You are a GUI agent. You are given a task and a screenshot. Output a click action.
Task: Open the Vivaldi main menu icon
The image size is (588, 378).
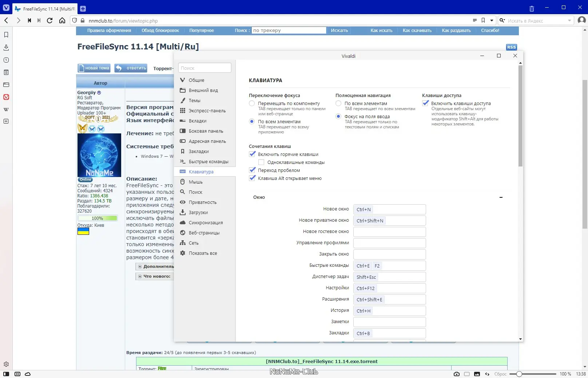(6, 8)
